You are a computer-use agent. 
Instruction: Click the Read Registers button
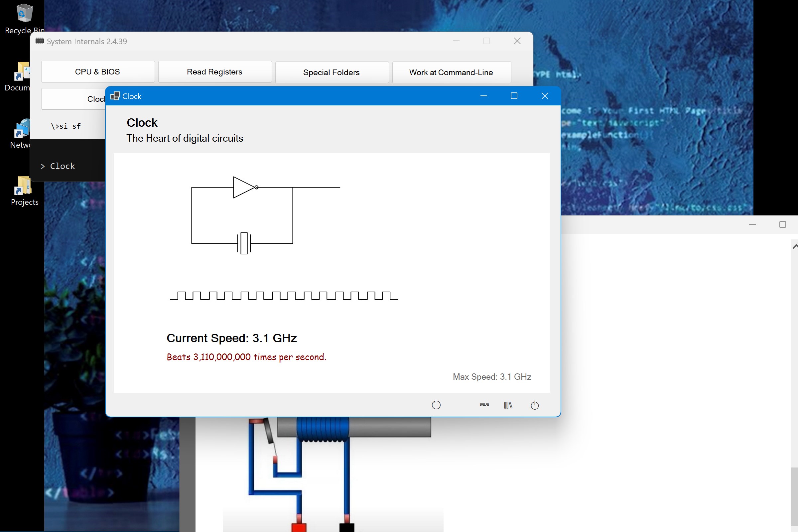[x=215, y=72]
